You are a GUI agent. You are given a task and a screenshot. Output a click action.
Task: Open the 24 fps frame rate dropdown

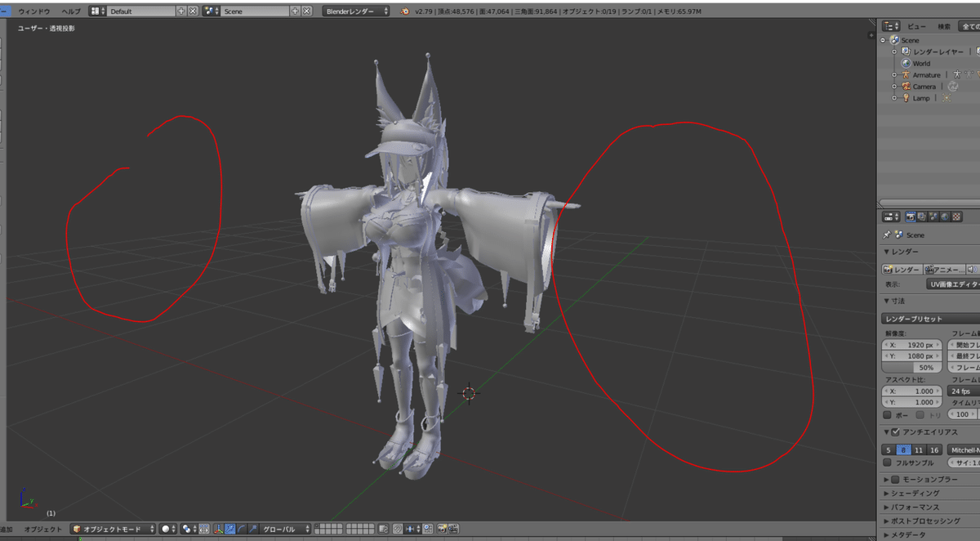tap(964, 391)
